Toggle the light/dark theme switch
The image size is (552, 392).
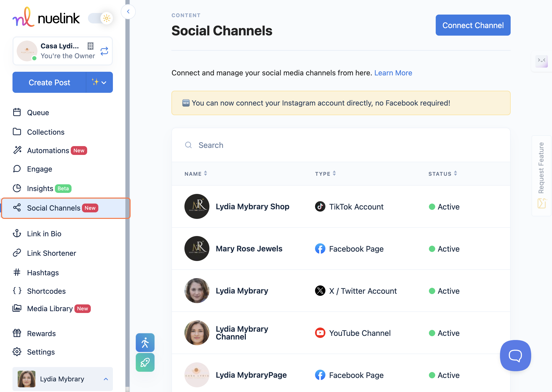(x=100, y=18)
